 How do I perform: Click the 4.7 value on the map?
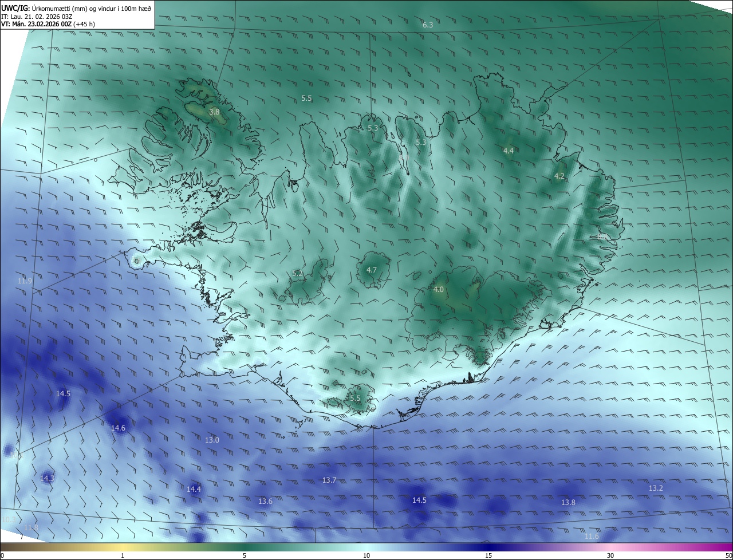tap(371, 270)
